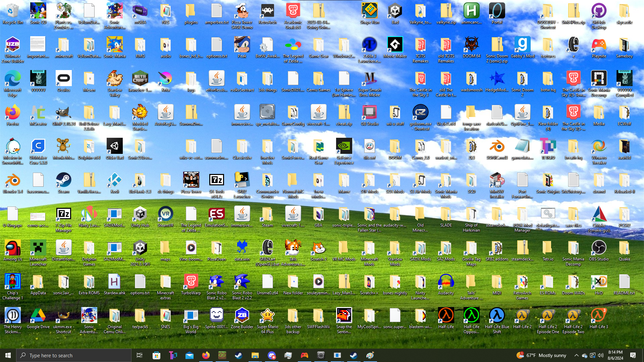
Task: Show hidden system tray icons
Action: click(576, 355)
